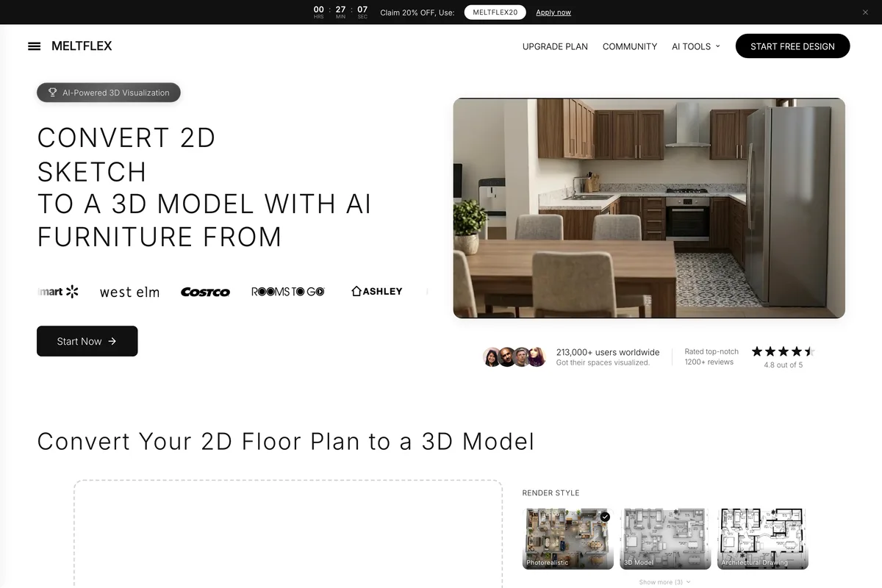Click the checkmark on Photorealistic thumbnail
Image resolution: width=882 pixels, height=588 pixels.
click(605, 517)
